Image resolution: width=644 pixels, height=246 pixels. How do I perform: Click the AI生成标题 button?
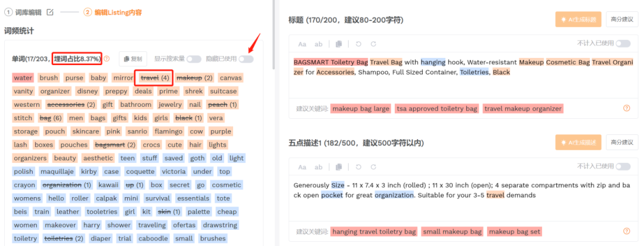point(578,19)
